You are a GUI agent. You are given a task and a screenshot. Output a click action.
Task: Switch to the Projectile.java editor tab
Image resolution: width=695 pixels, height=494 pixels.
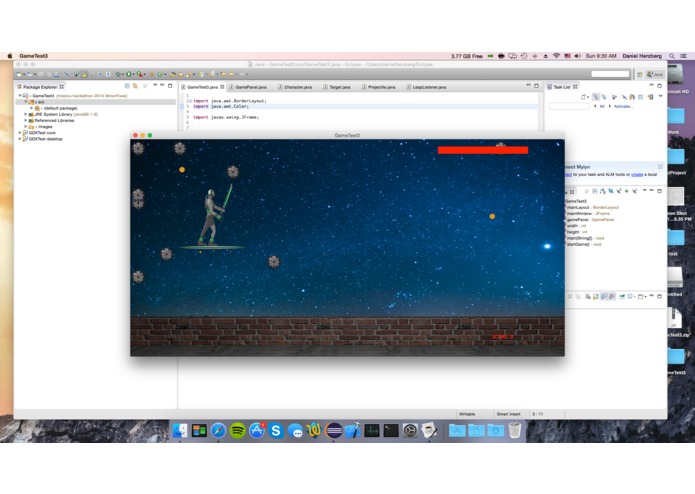[381, 87]
